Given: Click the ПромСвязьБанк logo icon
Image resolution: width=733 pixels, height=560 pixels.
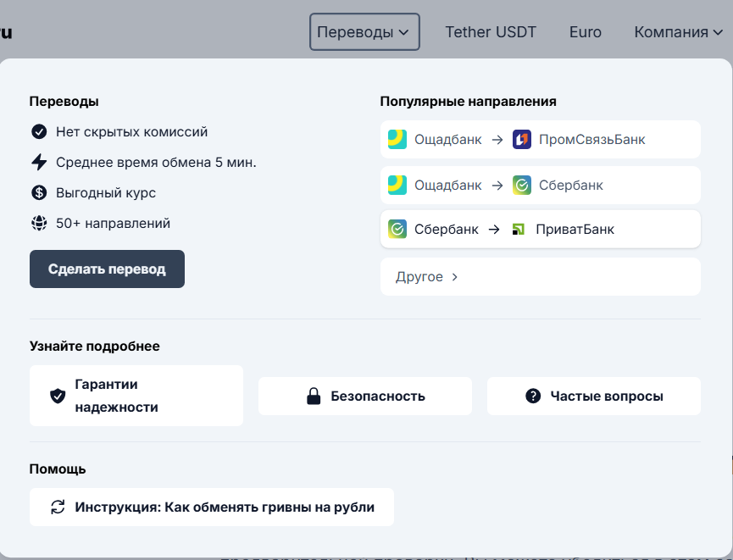Looking at the screenshot, I should pos(522,140).
